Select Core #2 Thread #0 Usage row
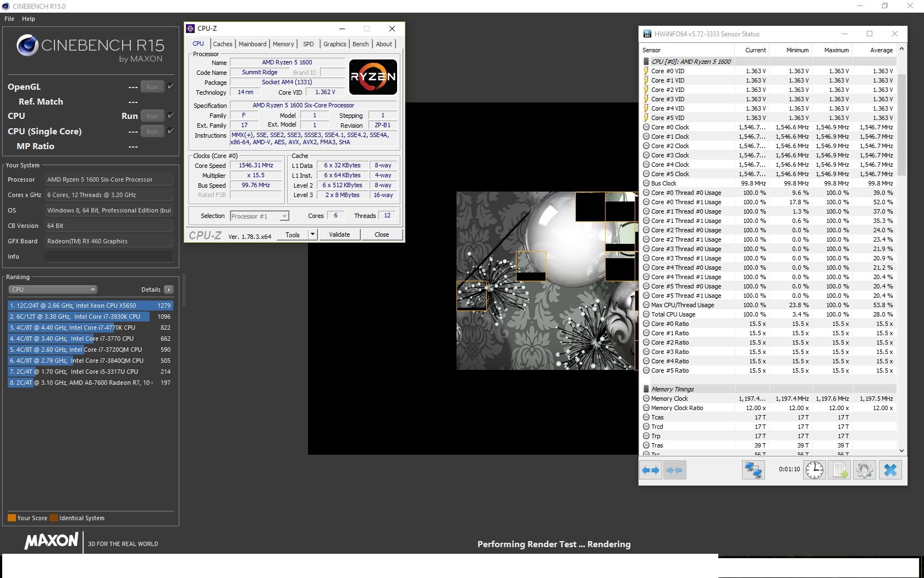The height and width of the screenshot is (578, 924). point(769,230)
